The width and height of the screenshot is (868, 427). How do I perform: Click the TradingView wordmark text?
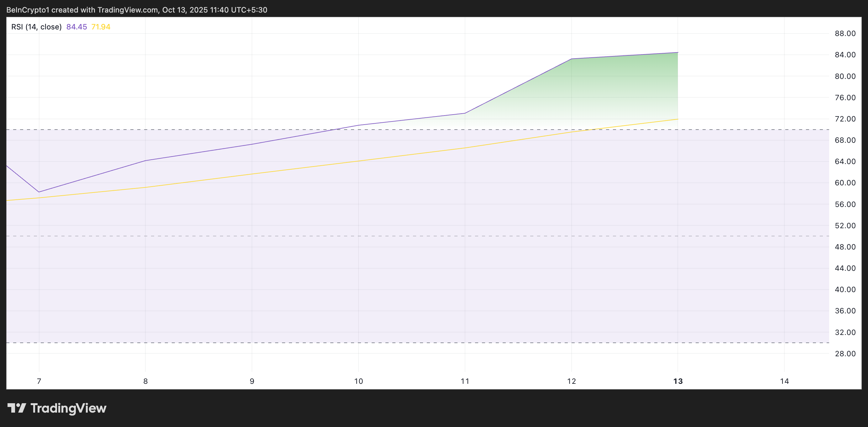pos(68,408)
